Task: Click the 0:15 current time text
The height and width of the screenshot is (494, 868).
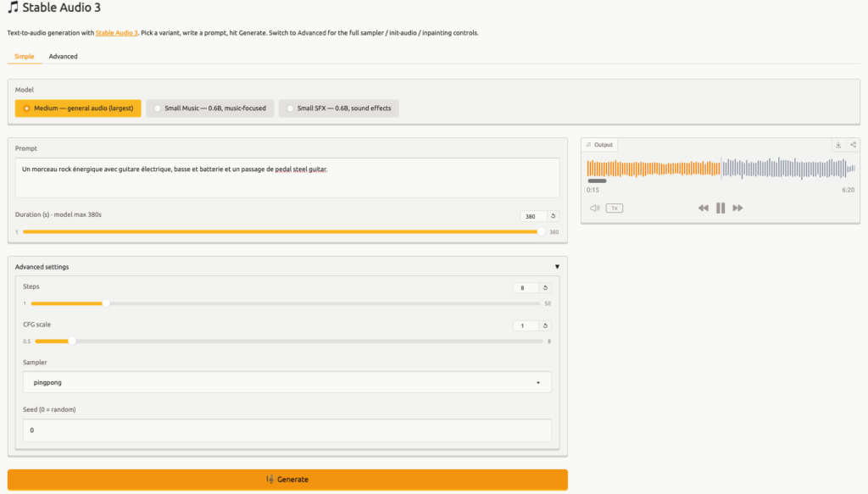Action: click(593, 190)
